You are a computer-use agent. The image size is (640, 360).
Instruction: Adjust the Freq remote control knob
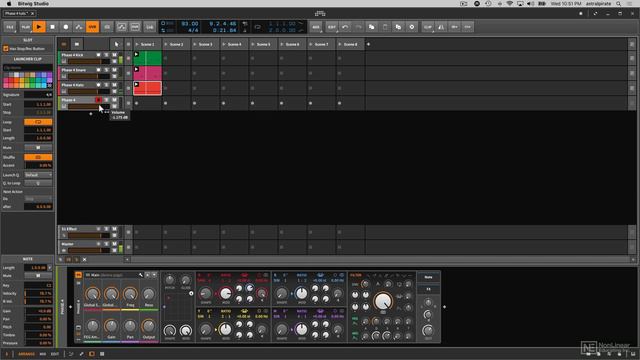(x=130, y=294)
